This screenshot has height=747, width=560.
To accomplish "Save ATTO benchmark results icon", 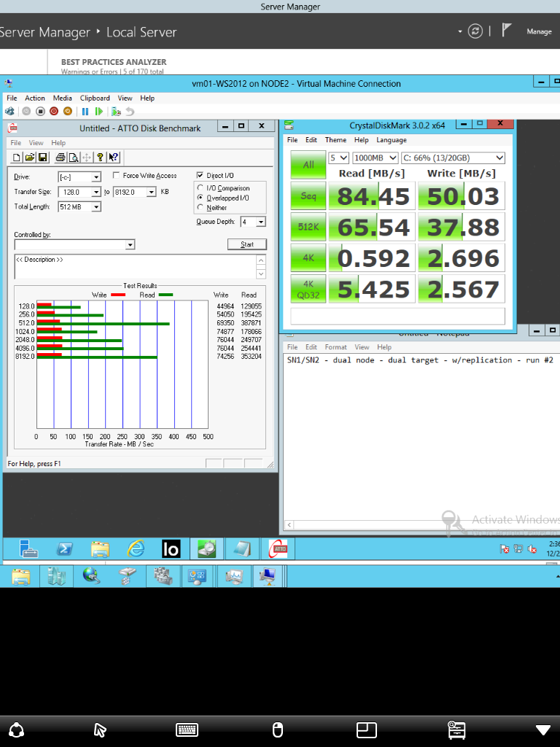I will (43, 158).
